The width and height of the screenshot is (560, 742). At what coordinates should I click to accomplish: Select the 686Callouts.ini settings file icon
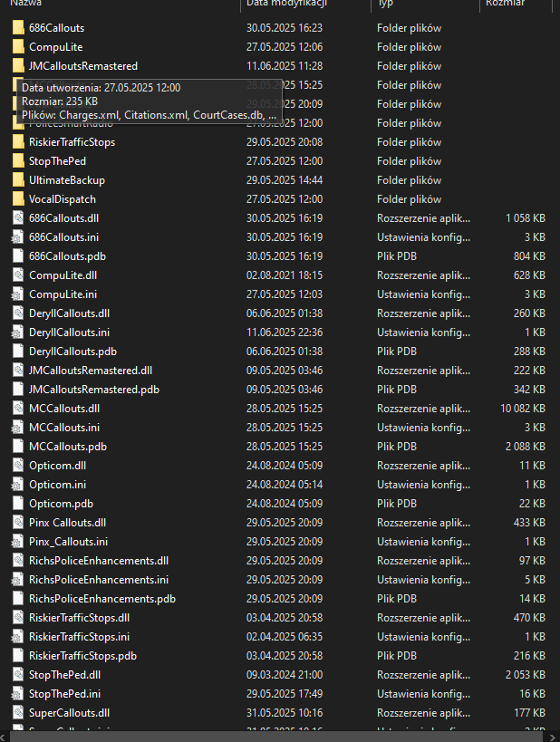[x=17, y=237]
